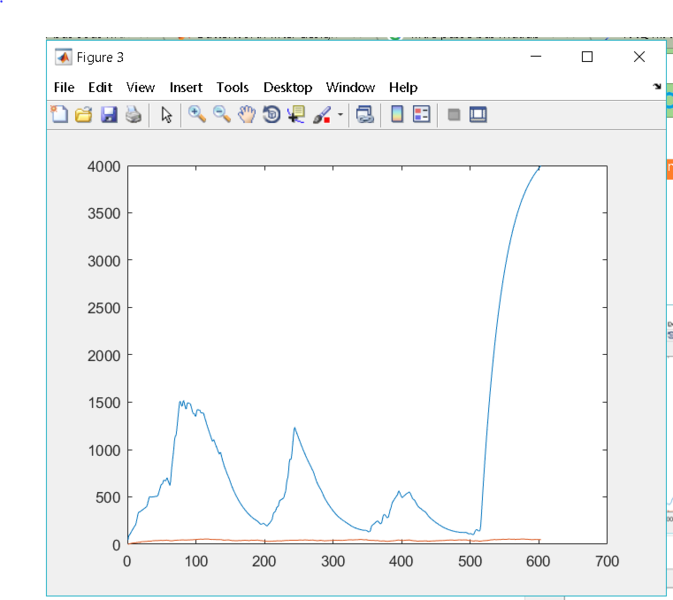Select the Brush/Select Data tool
The height and width of the screenshot is (600, 673).
(321, 115)
